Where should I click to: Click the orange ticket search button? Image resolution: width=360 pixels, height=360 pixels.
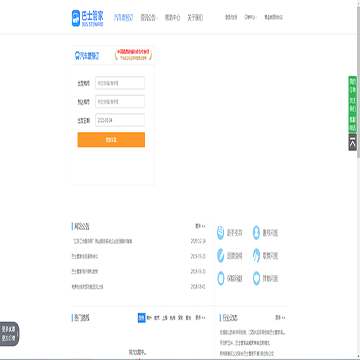111,140
